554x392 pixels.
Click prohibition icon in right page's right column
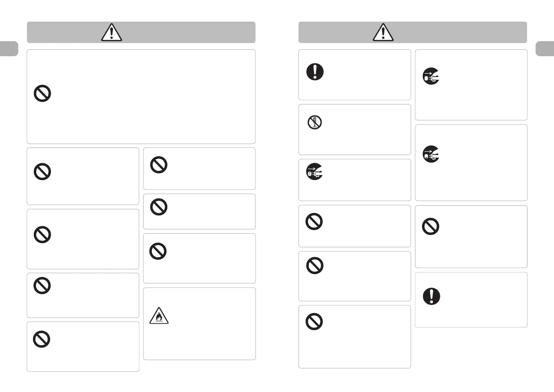click(431, 226)
